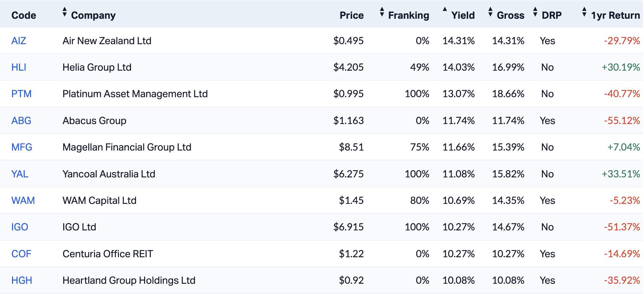Click the 1yr Return sort arrows

[x=584, y=12]
